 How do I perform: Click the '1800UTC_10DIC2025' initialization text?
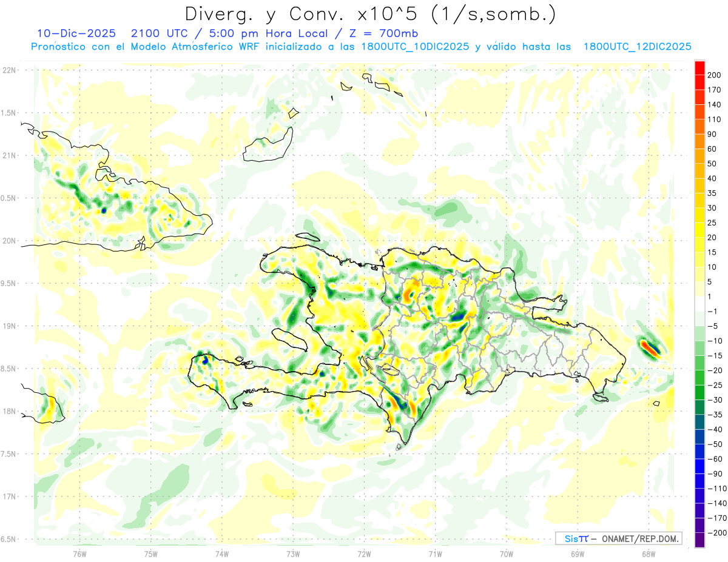(x=414, y=47)
